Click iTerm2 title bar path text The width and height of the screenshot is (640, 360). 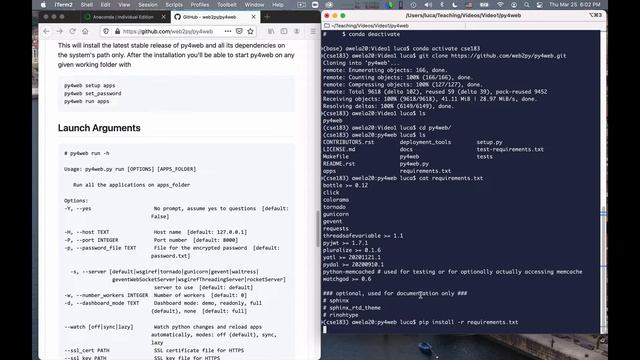click(x=463, y=16)
